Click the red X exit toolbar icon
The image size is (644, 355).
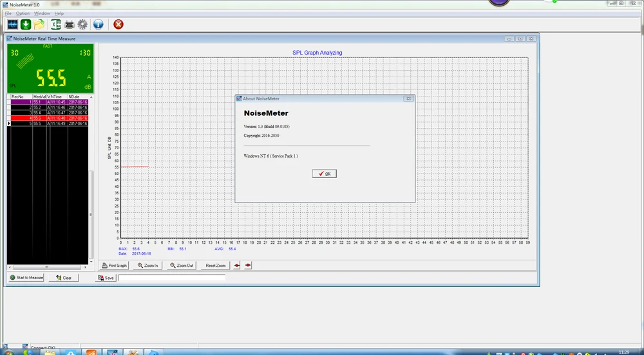(x=118, y=24)
